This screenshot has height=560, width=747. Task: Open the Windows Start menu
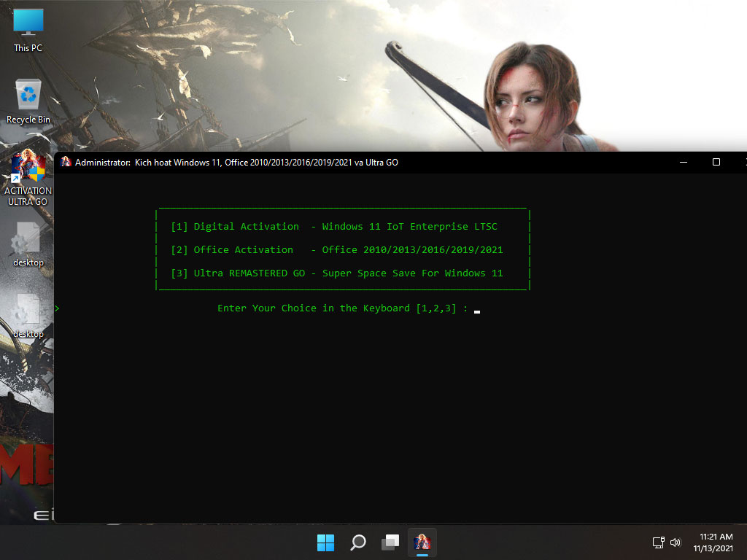pyautogui.click(x=326, y=542)
